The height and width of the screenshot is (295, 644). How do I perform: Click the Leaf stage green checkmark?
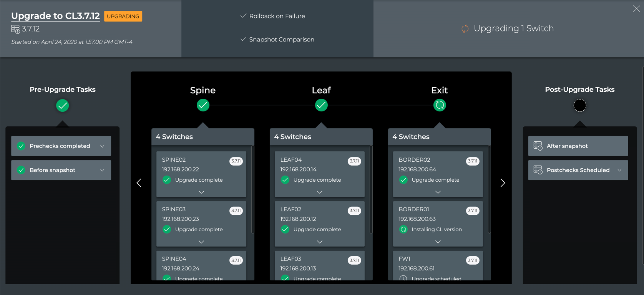(x=321, y=105)
